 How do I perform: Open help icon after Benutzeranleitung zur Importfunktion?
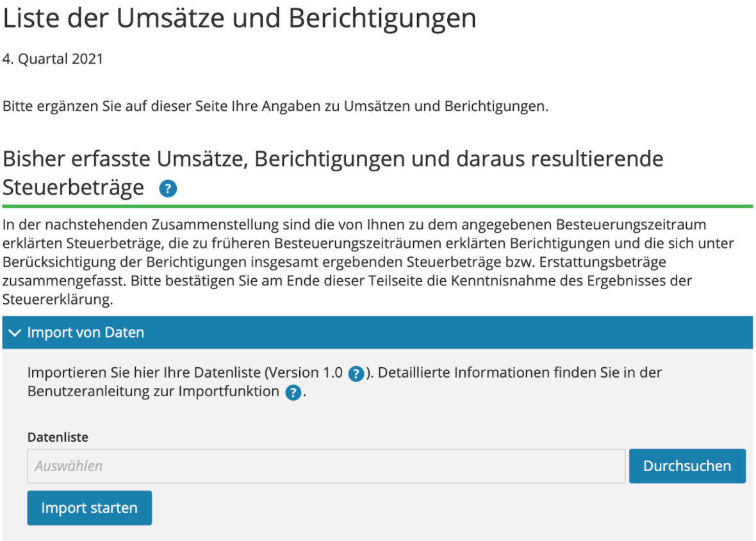pos(293,392)
